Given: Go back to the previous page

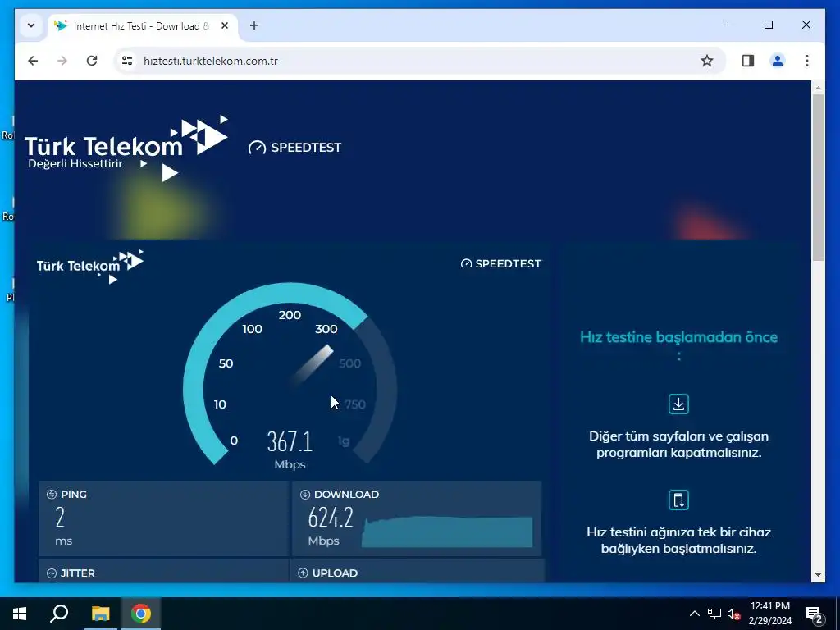Looking at the screenshot, I should tap(33, 61).
